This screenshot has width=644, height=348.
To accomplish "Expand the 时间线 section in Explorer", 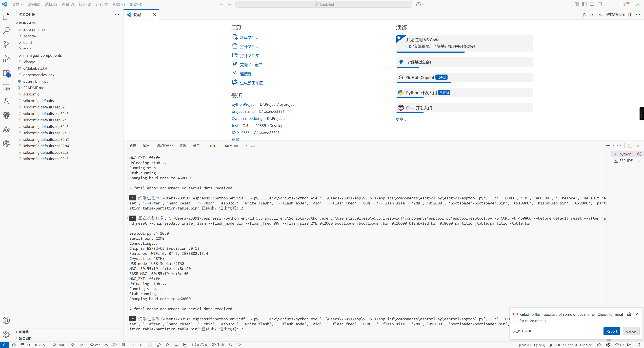I will (24, 332).
